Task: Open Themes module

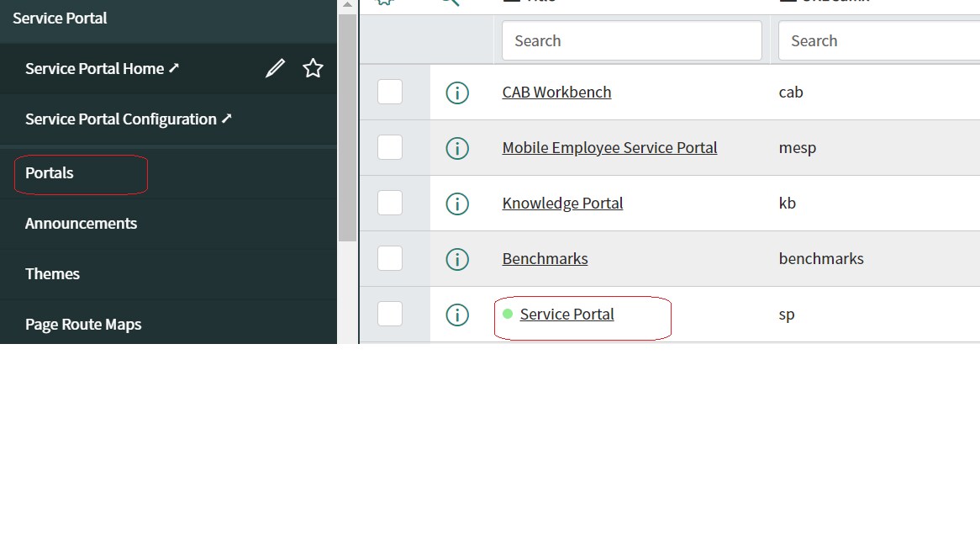Action: [52, 273]
